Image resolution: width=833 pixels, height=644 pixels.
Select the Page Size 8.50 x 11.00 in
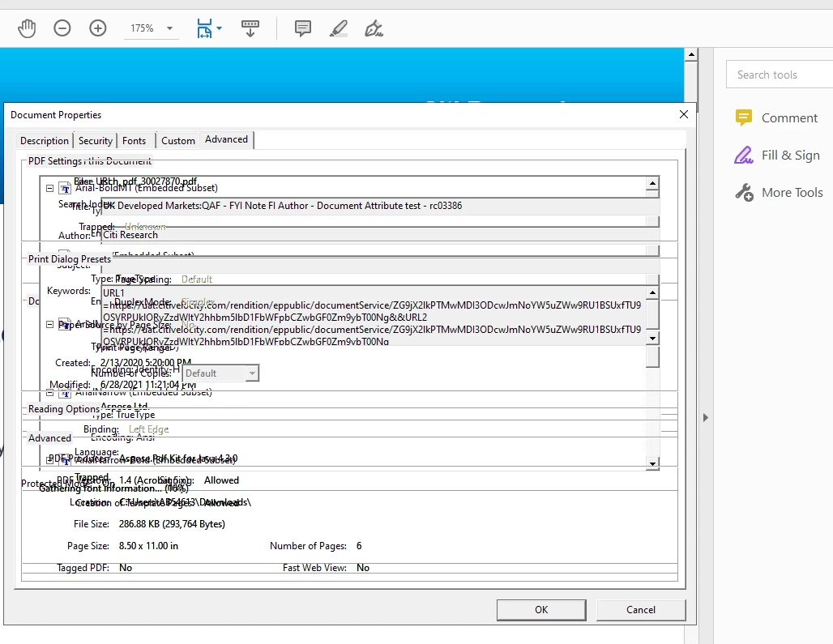[149, 546]
